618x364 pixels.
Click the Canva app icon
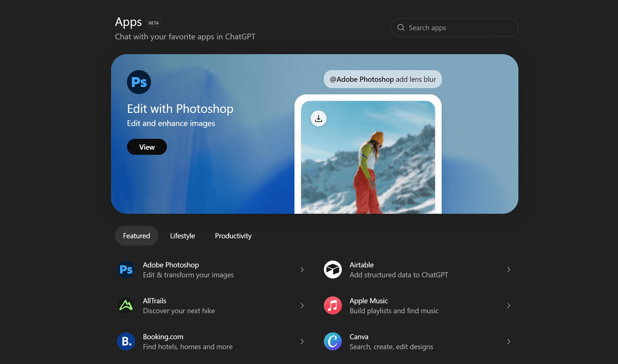click(x=333, y=341)
